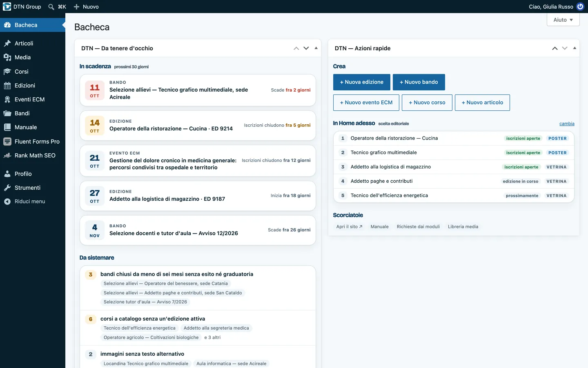Viewport: 588px width, 368px height.
Task: Open Giulia Russo's user avatar icon
Action: coord(580,7)
